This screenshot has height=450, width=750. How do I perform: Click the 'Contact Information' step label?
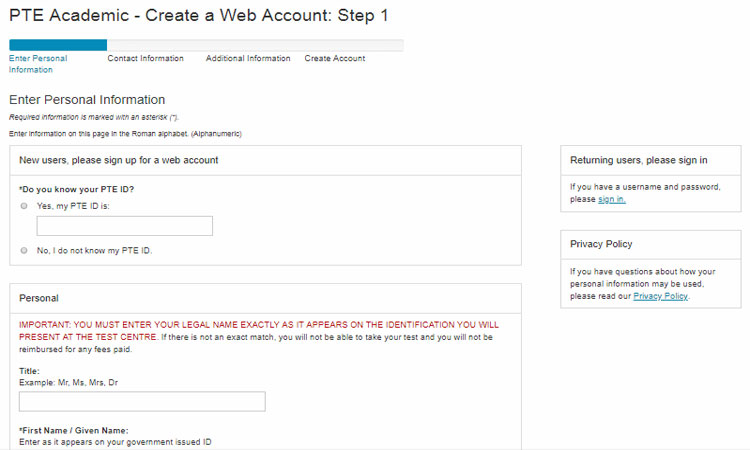pyautogui.click(x=145, y=58)
